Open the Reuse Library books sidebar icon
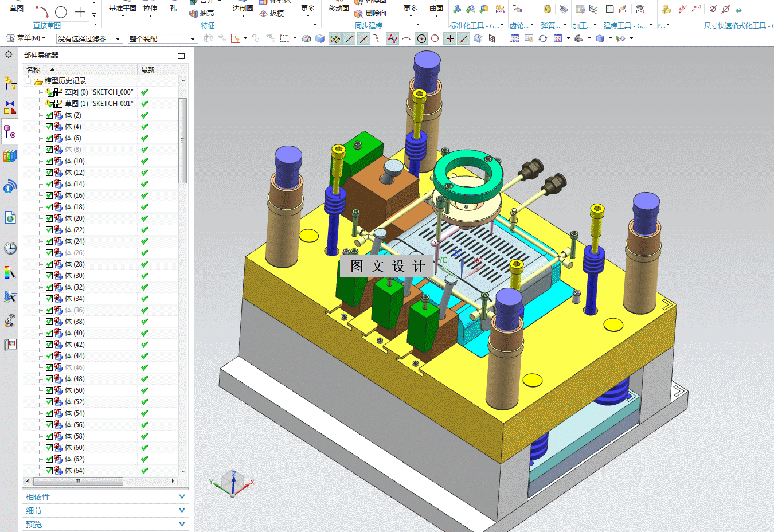The image size is (774, 532). pyautogui.click(x=10, y=156)
